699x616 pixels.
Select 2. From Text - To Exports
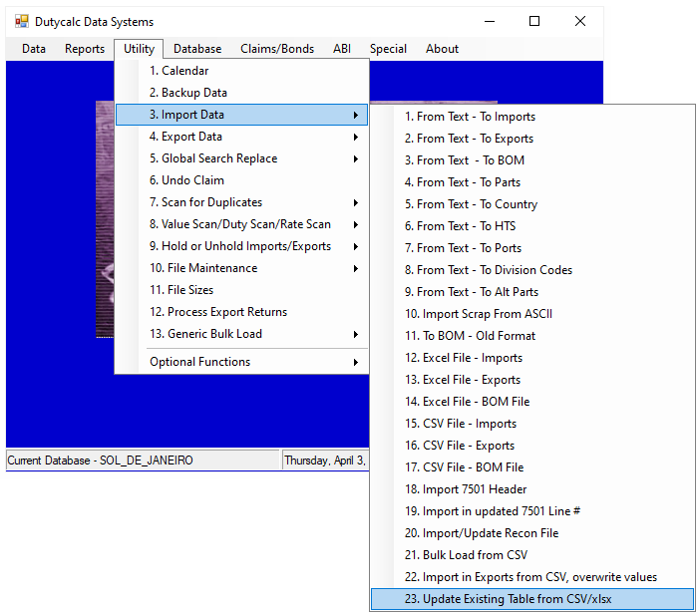[532, 139]
